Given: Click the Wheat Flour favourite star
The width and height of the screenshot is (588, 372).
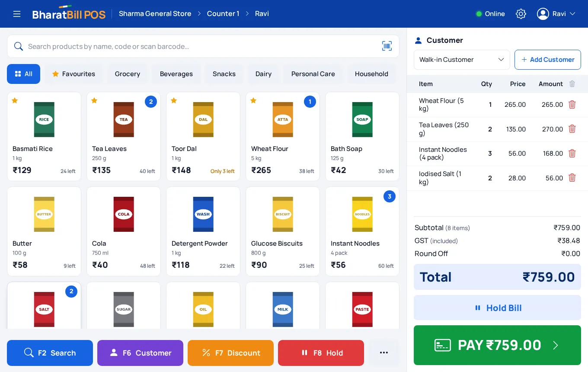Looking at the screenshot, I should pos(253,100).
